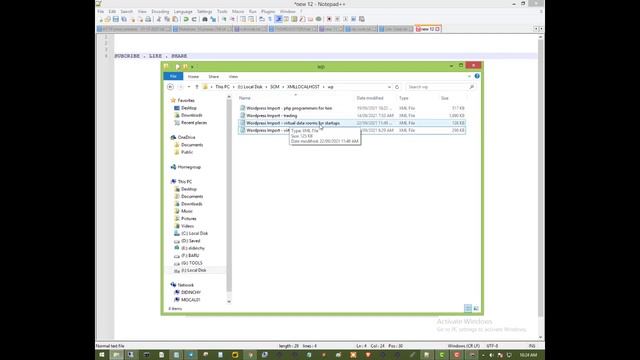Click the Notepad++ Redo toolbar icon
The height and width of the screenshot is (360, 640).
pos(194,19)
